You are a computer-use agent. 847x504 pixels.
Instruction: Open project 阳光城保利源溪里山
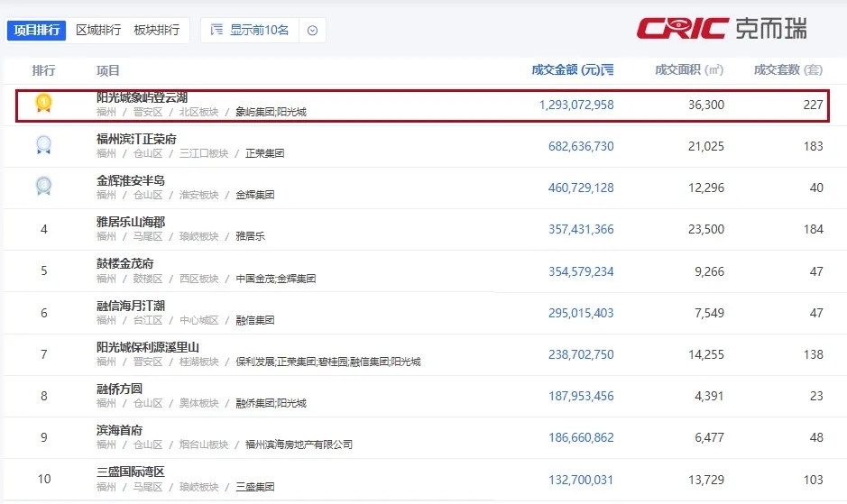(148, 347)
